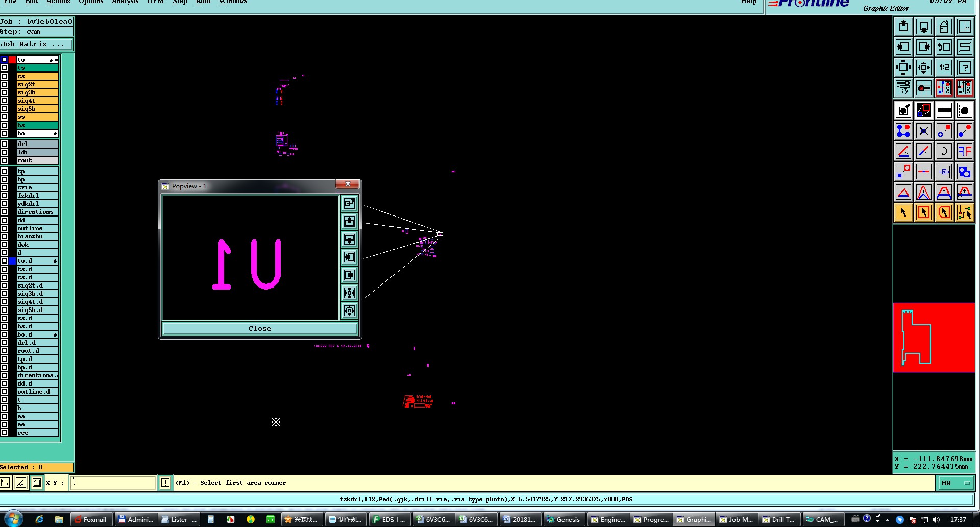Select the rout.d layer name
The height and width of the screenshot is (527, 980).
pos(37,351)
